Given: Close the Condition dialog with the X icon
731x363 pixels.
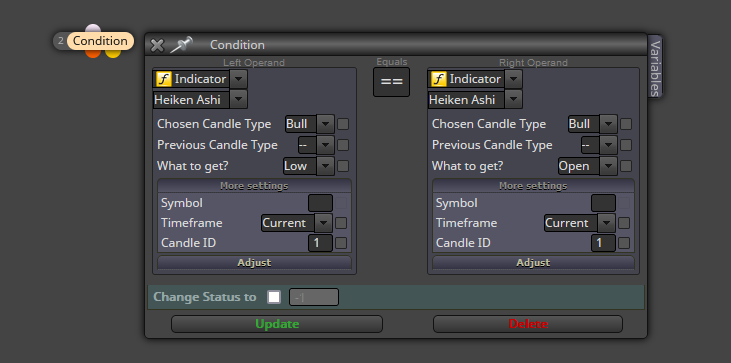Looking at the screenshot, I should [x=157, y=45].
